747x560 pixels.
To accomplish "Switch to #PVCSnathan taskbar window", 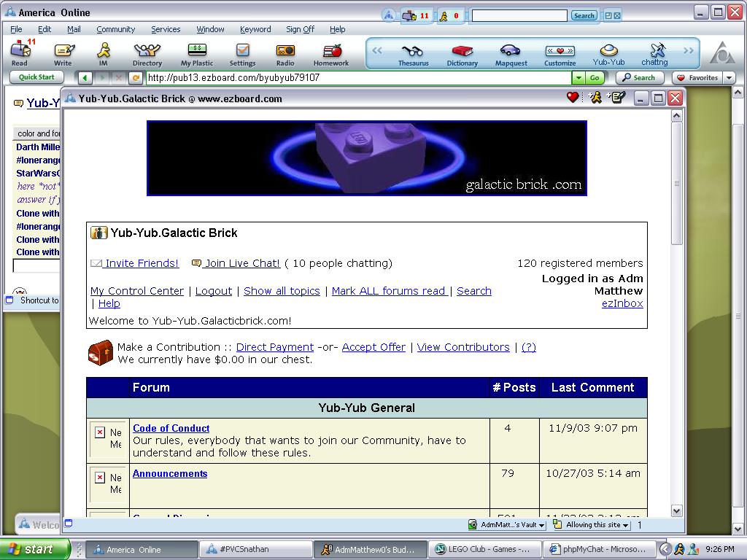I will [255, 549].
